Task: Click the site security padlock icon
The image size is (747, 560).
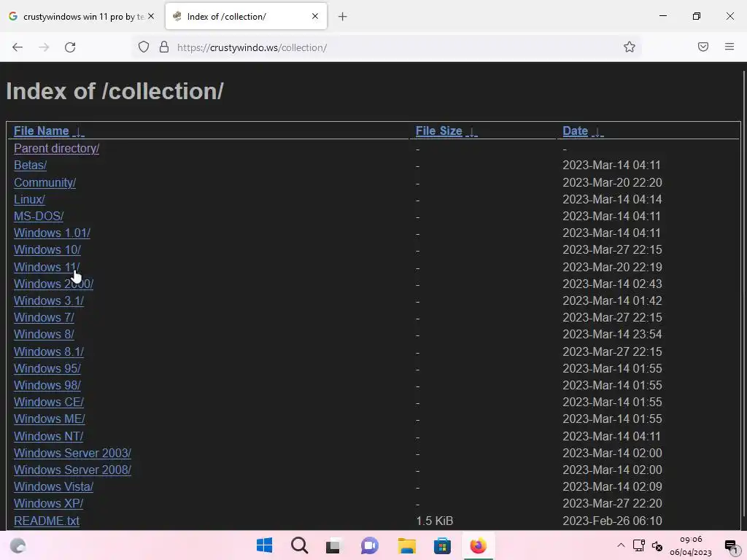Action: tap(164, 47)
